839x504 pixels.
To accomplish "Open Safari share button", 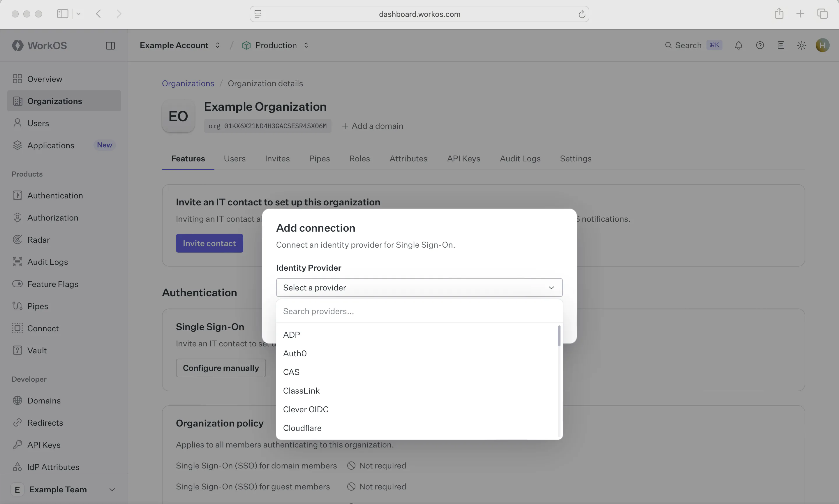I will click(x=779, y=14).
